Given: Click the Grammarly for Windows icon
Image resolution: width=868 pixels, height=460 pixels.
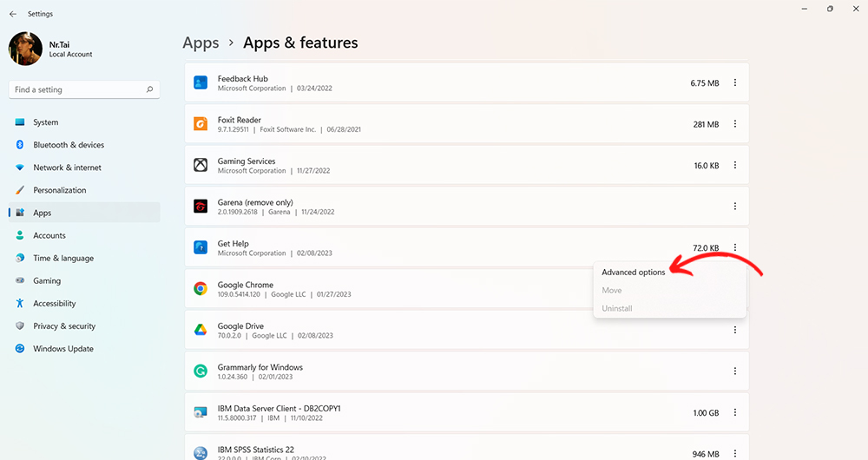Looking at the screenshot, I should 201,371.
